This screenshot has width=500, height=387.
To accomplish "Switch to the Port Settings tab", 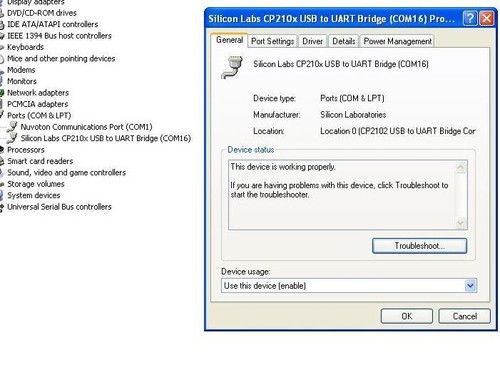I will click(272, 41).
